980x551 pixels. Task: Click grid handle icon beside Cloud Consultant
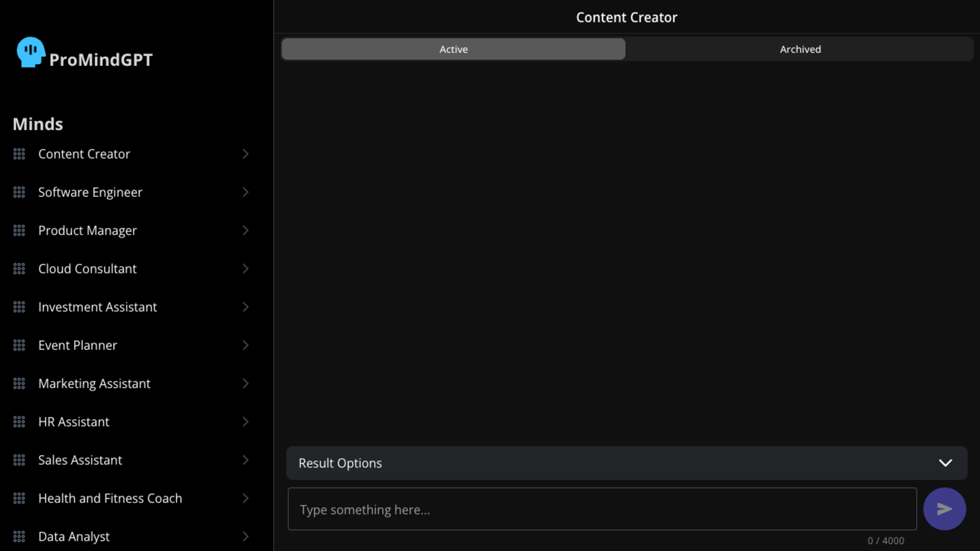point(19,269)
